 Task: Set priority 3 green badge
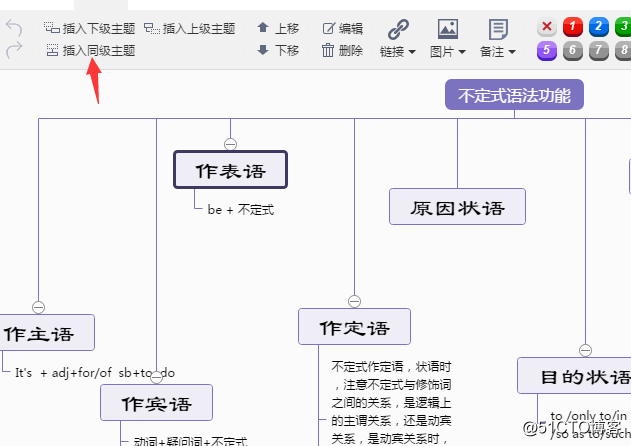click(x=623, y=27)
